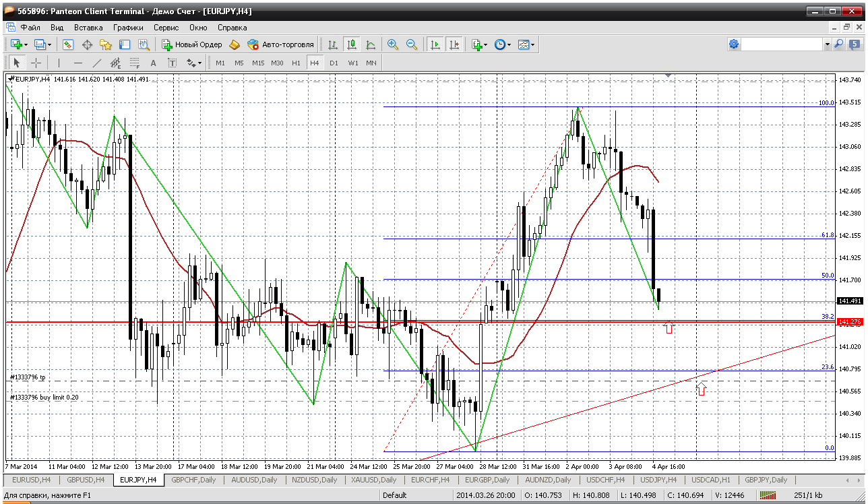Open the Strategy Tester icon

[x=144, y=44]
